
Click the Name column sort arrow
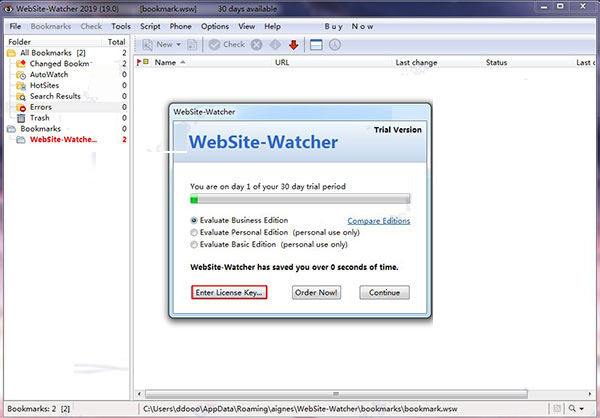click(183, 62)
